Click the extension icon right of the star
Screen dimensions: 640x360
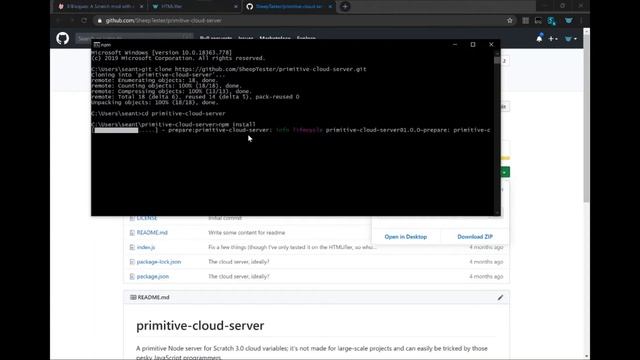coord(526,20)
